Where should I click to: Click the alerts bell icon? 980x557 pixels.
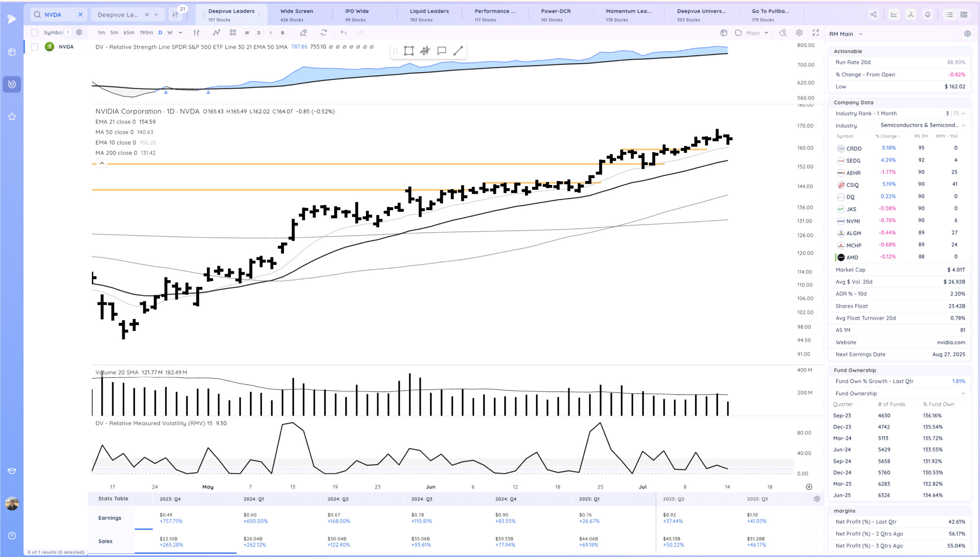point(928,15)
